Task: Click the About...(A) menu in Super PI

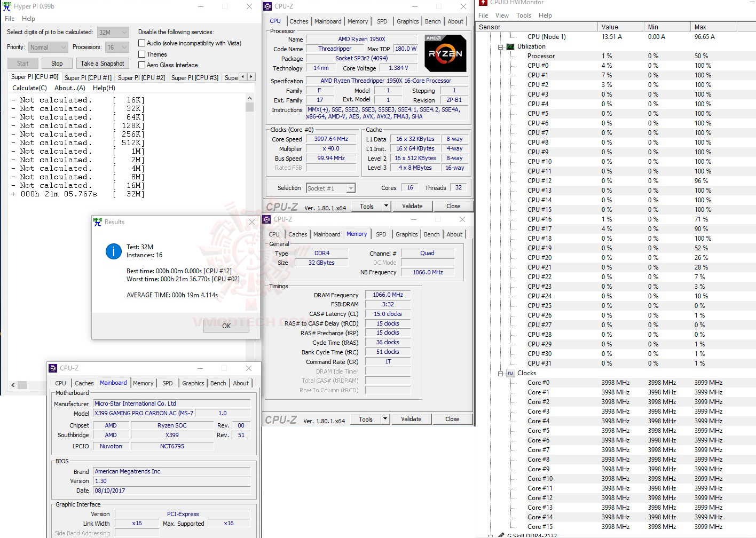Action: tap(70, 88)
